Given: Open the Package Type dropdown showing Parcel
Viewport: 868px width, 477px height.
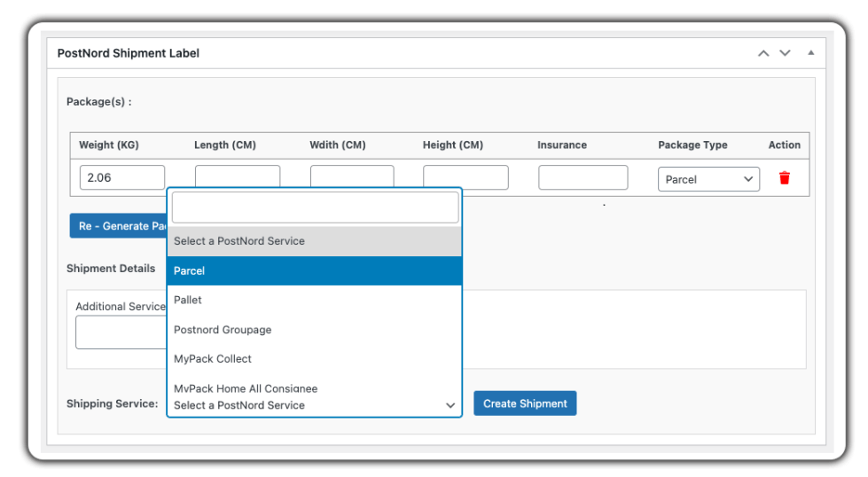Looking at the screenshot, I should point(708,179).
